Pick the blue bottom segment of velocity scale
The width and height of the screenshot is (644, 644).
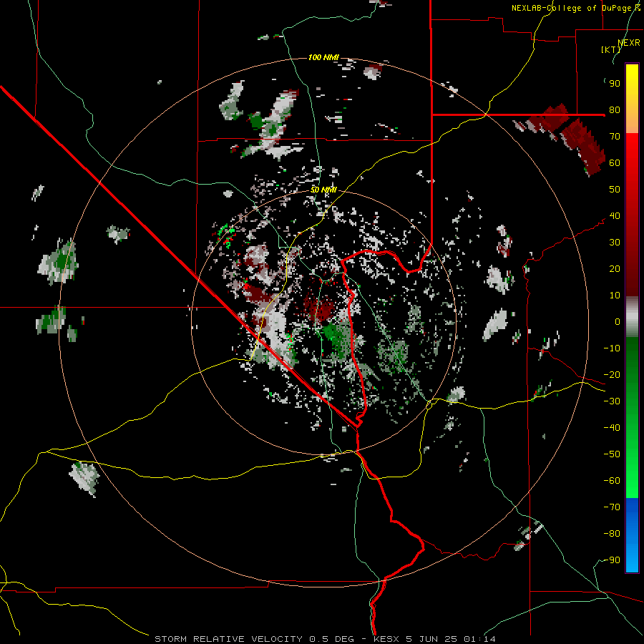click(x=632, y=535)
